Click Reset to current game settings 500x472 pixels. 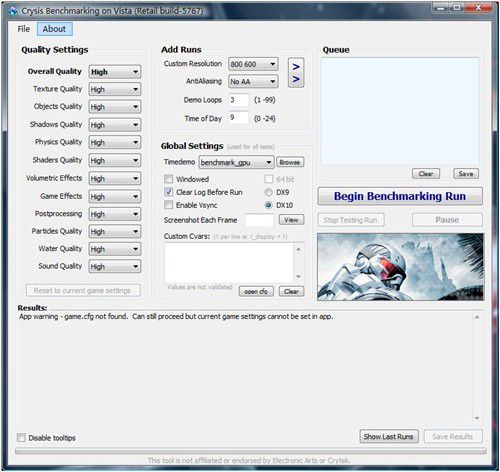point(83,290)
